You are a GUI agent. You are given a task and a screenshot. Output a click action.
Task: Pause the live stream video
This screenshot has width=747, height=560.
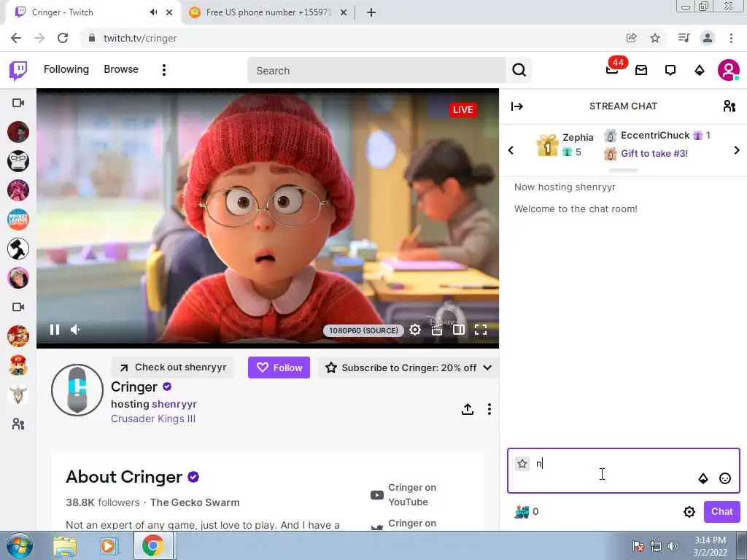[55, 330]
